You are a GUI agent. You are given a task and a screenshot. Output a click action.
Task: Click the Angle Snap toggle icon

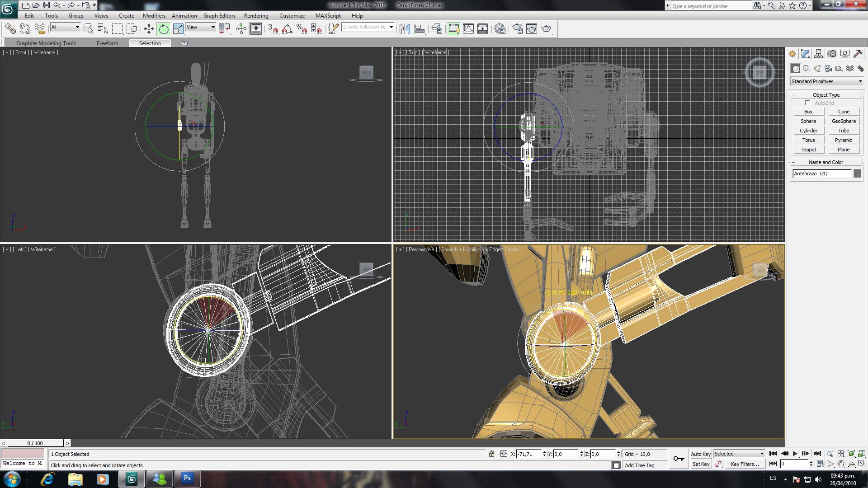click(287, 29)
